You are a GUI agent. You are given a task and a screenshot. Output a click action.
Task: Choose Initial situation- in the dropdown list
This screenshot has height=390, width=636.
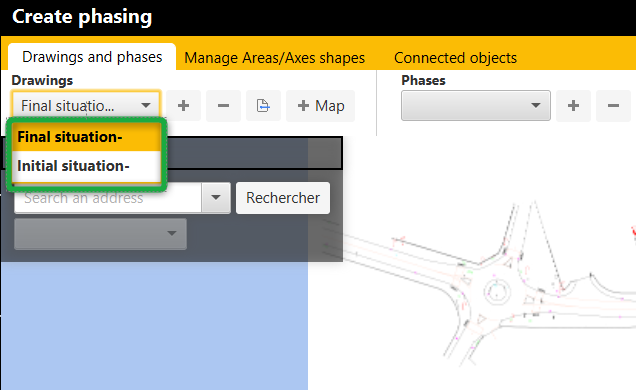(x=86, y=166)
